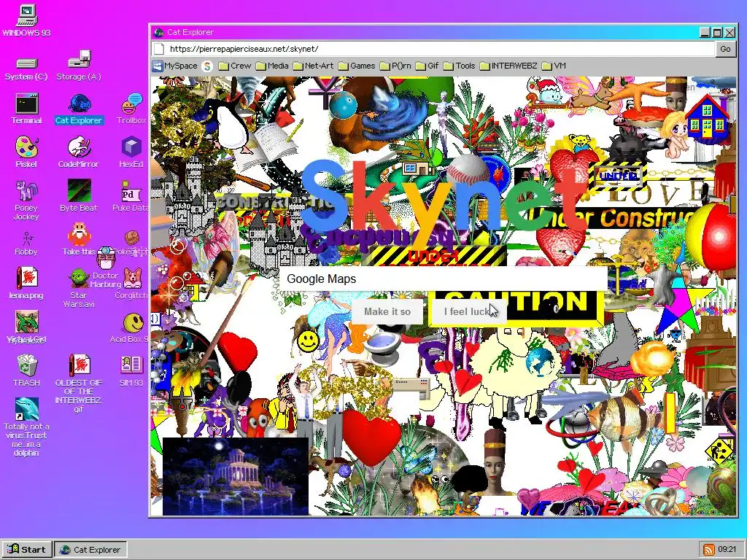
Task: Select the Cat Explorer desktop icon
Action: (79, 109)
